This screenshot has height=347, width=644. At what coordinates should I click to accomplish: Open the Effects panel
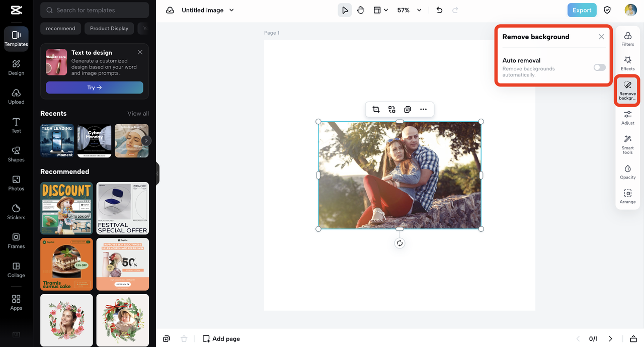coord(628,63)
